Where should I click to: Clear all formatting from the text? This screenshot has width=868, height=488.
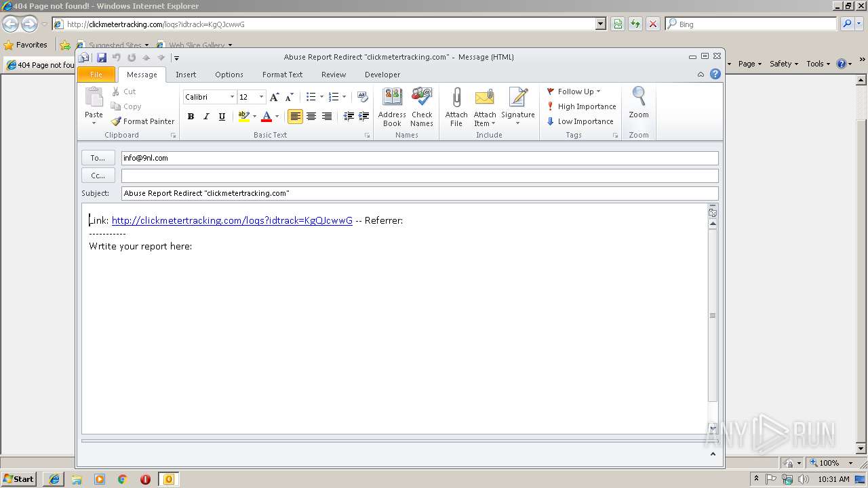(x=363, y=97)
